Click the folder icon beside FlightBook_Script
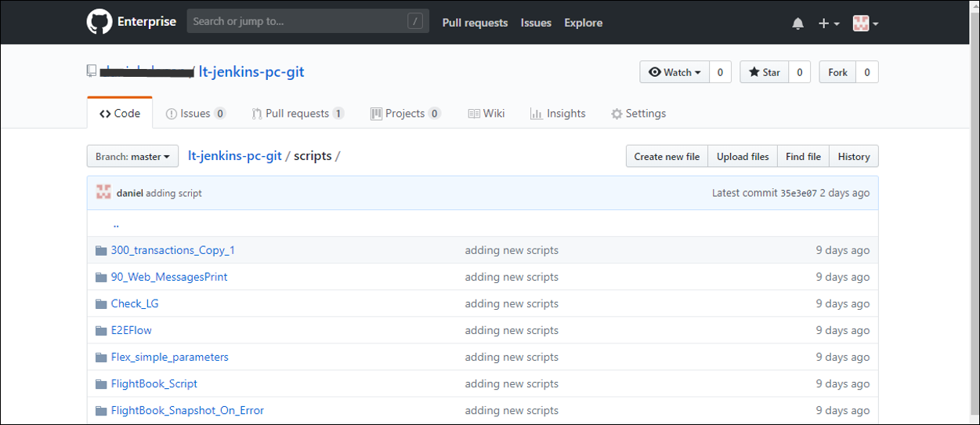980x425 pixels. (100, 384)
